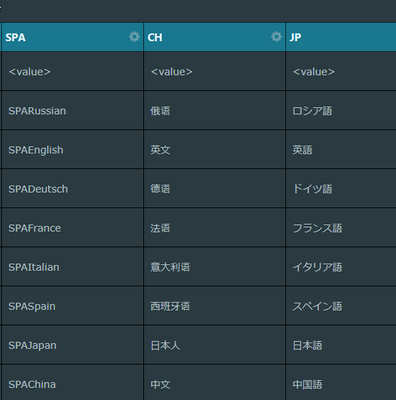Image resolution: width=396 pixels, height=400 pixels.
Task: Open the SPA column gear settings
Action: (x=134, y=37)
